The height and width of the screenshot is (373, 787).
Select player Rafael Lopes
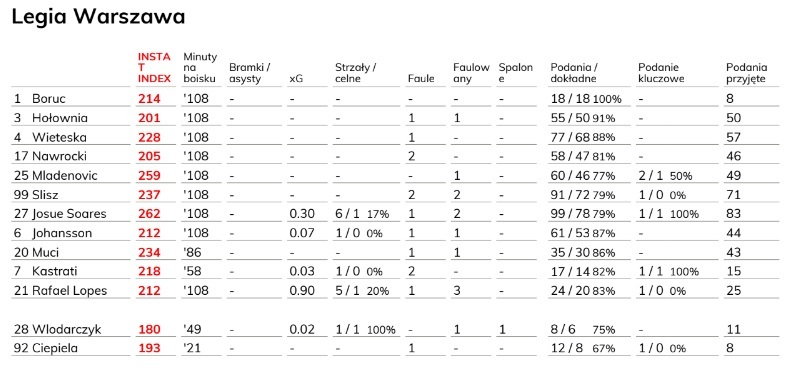tap(69, 291)
